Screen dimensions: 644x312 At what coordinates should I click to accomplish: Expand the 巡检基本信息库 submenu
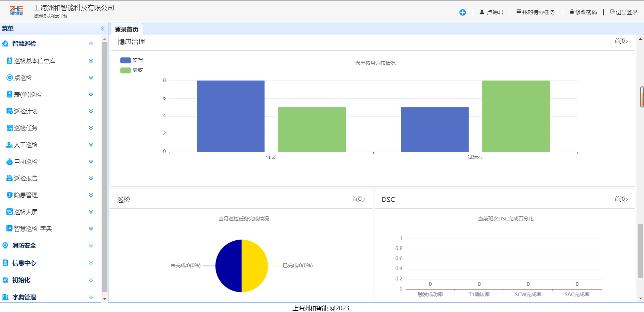[91, 61]
